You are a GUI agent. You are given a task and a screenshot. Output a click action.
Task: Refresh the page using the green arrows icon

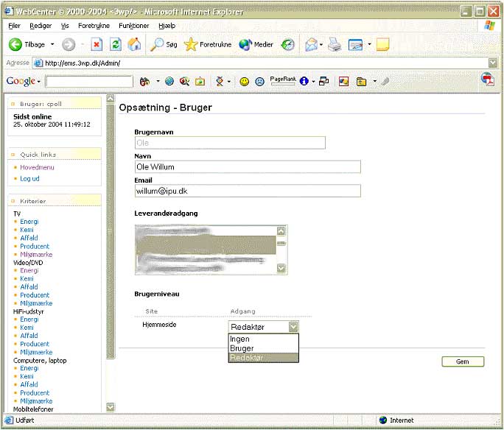(116, 45)
